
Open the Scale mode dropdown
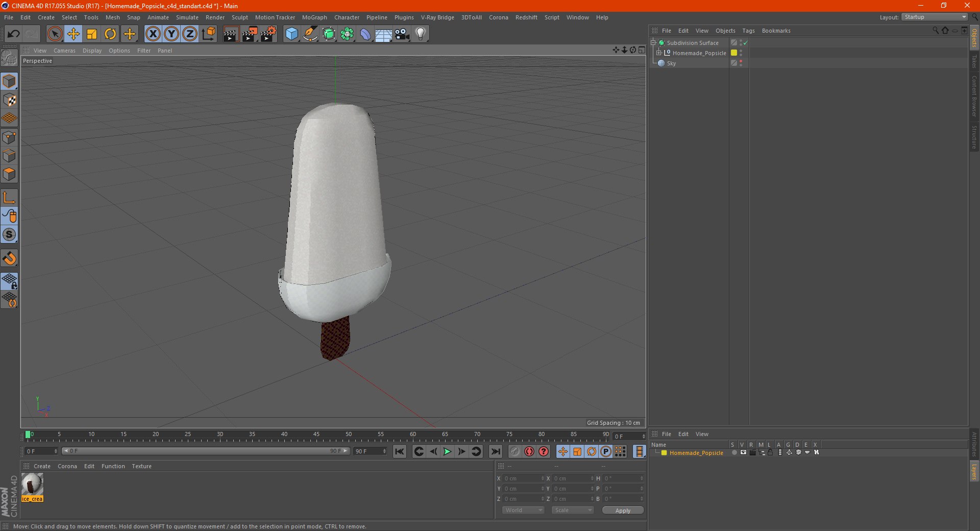click(x=573, y=510)
